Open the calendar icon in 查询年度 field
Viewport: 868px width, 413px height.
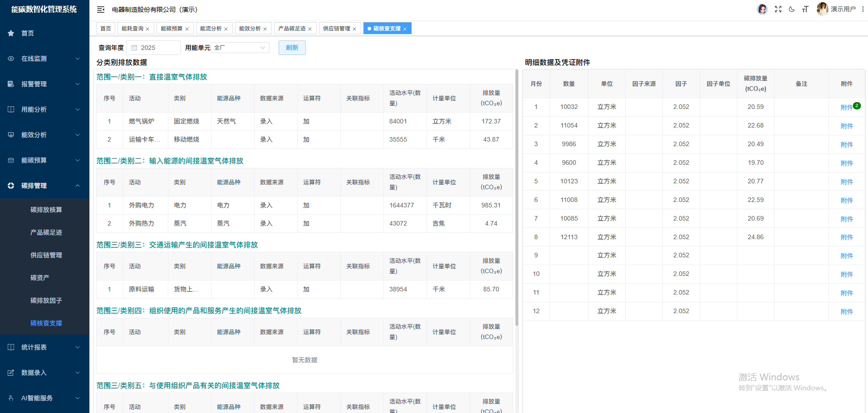[134, 47]
